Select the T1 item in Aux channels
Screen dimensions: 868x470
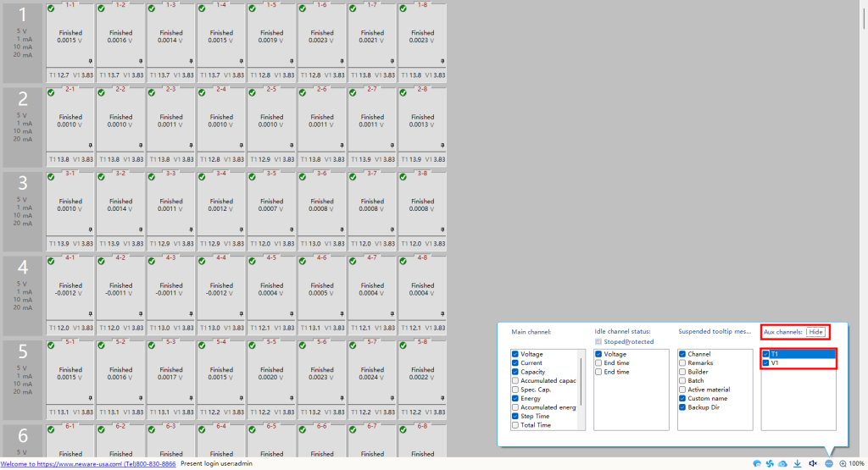click(x=797, y=354)
